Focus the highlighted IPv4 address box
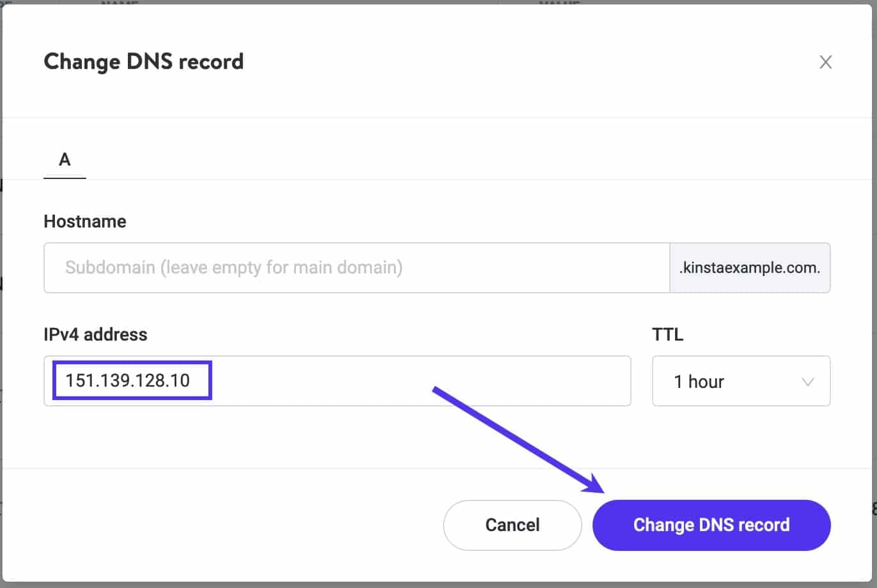877x588 pixels. pyautogui.click(x=130, y=380)
